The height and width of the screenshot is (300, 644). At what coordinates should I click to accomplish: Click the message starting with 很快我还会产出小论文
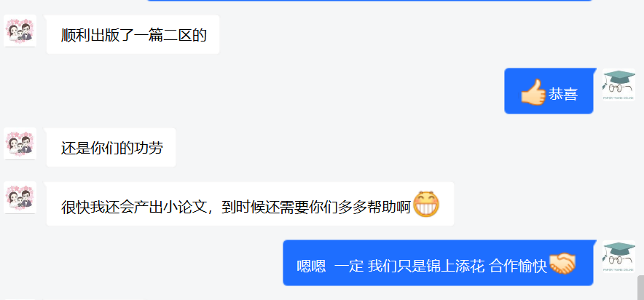click(x=251, y=204)
